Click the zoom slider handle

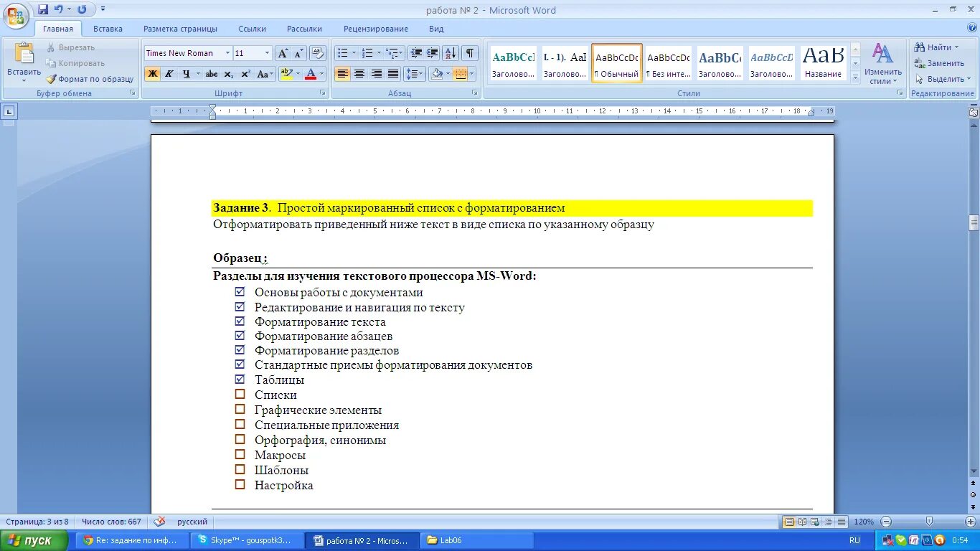(929, 522)
